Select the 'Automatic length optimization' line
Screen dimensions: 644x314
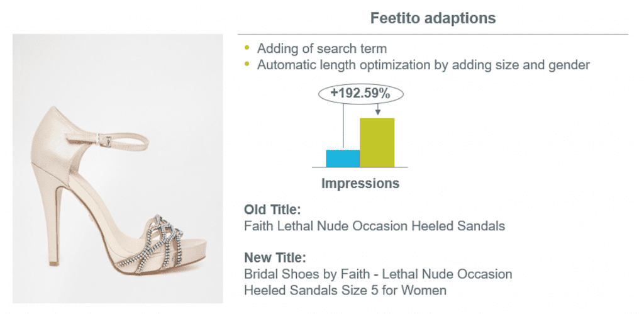click(x=423, y=65)
